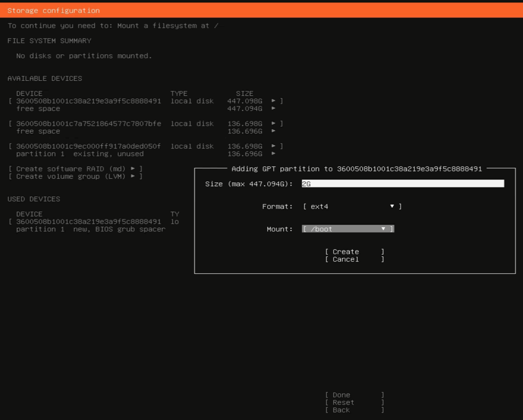This screenshot has width=523, height=420.
Task: Click the 'Format:' label in the dialog
Action: point(277,206)
